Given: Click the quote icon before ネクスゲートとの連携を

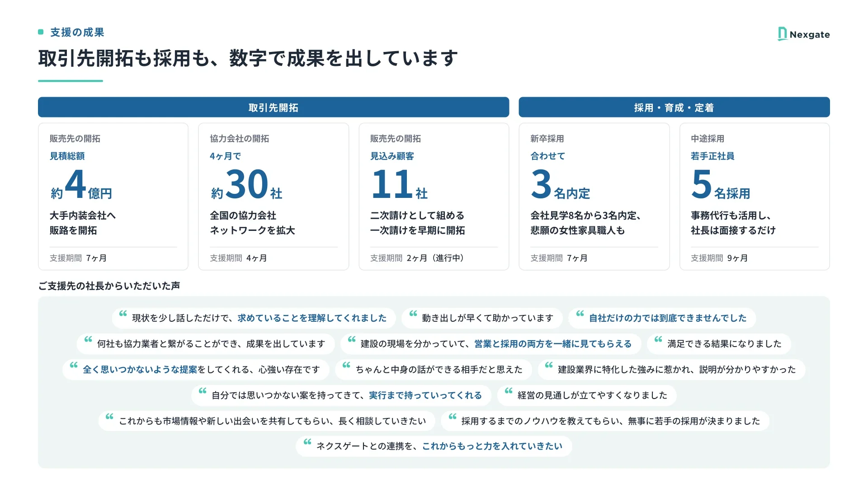Looking at the screenshot, I should (307, 442).
